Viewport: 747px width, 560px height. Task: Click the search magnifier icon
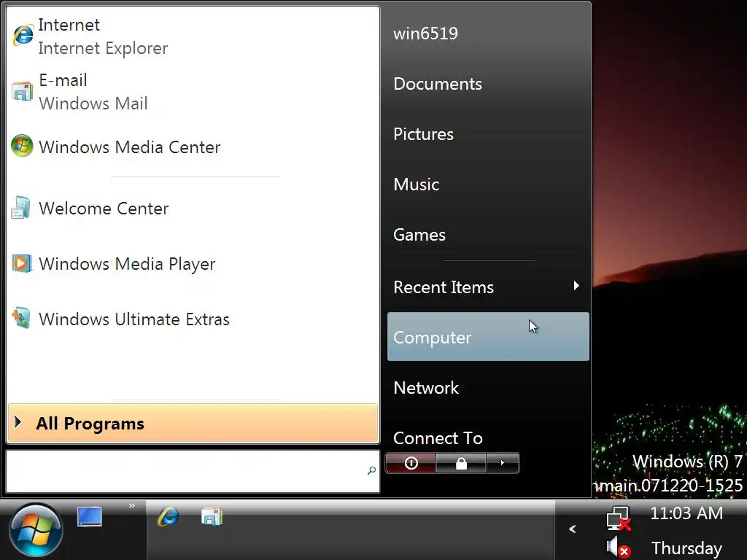371,471
